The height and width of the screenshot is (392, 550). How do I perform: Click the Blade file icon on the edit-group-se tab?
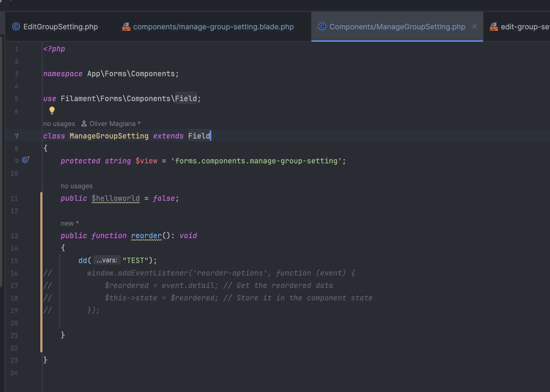coord(494,27)
